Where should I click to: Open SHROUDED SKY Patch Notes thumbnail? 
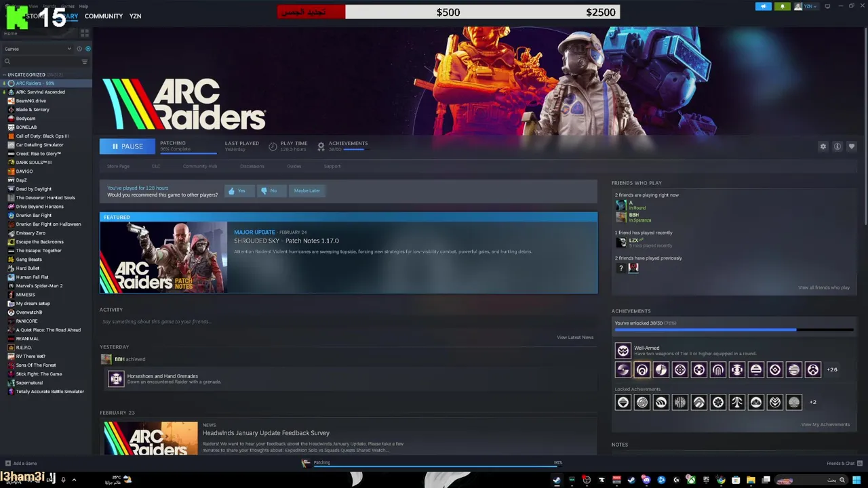click(x=163, y=258)
